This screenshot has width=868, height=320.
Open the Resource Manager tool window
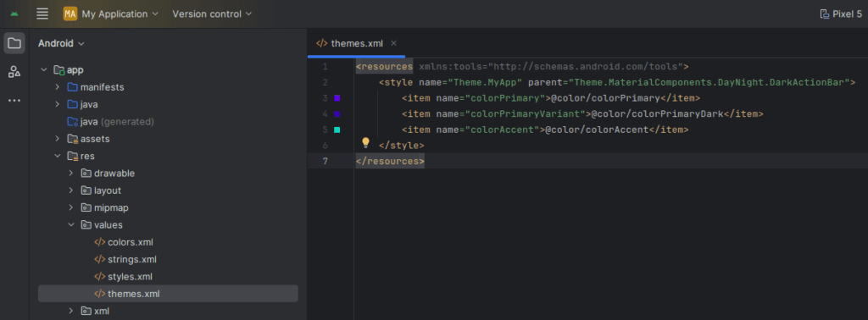(14, 71)
